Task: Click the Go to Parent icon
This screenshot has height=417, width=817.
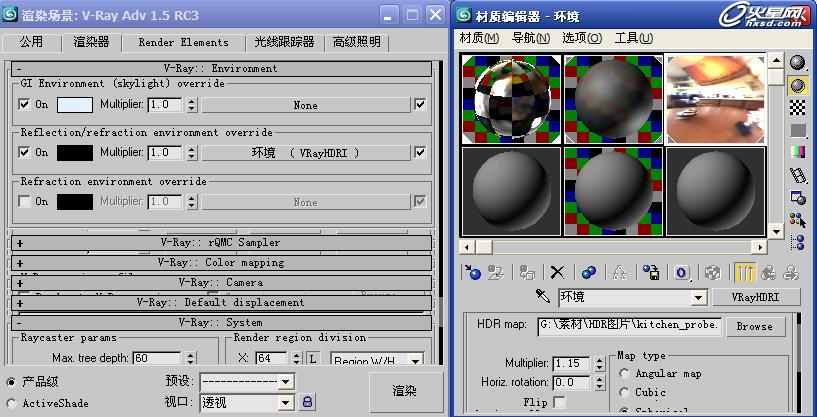Action: tap(768, 272)
